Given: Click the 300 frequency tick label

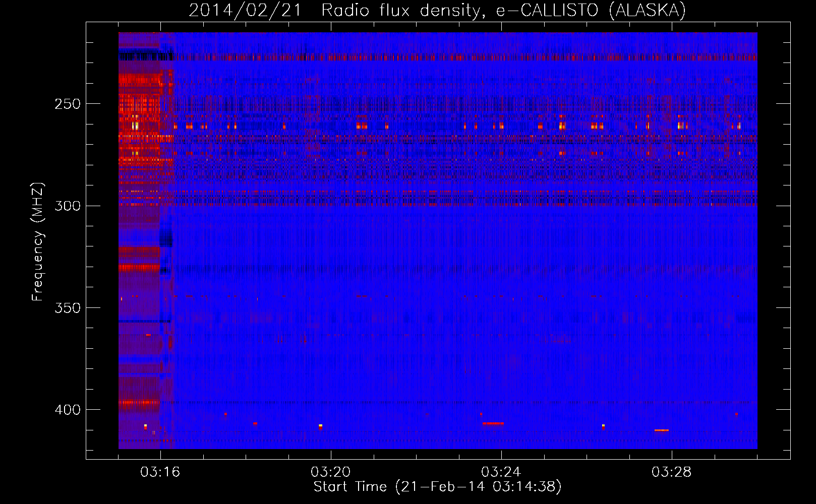Looking at the screenshot, I should [68, 206].
